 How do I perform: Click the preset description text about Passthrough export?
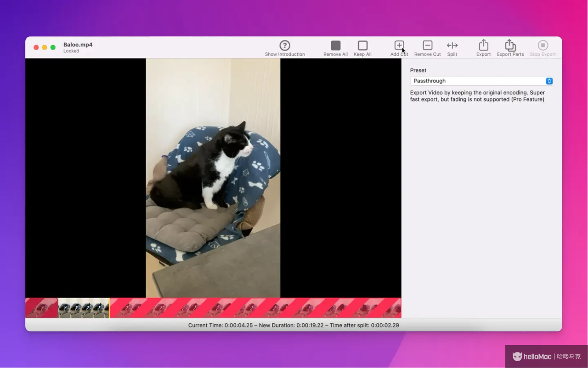[x=477, y=96]
